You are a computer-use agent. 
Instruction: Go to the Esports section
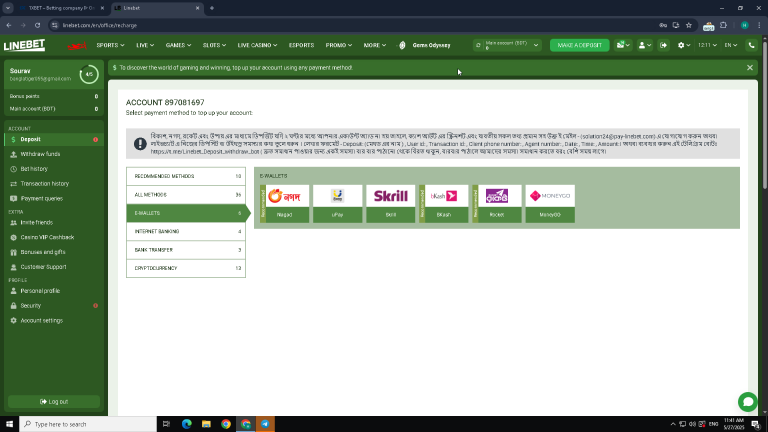301,45
